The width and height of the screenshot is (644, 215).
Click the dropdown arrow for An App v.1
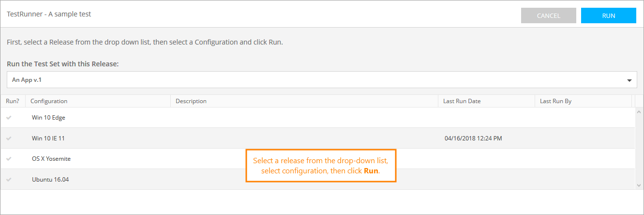pyautogui.click(x=629, y=80)
